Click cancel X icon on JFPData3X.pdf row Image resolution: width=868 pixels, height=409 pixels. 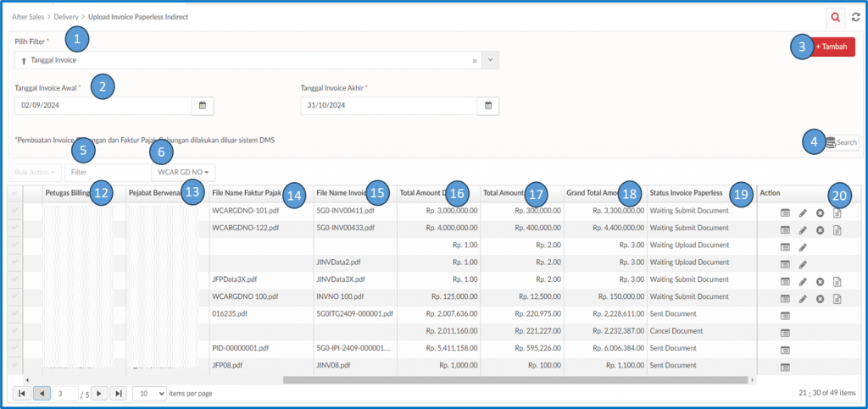coord(821,282)
